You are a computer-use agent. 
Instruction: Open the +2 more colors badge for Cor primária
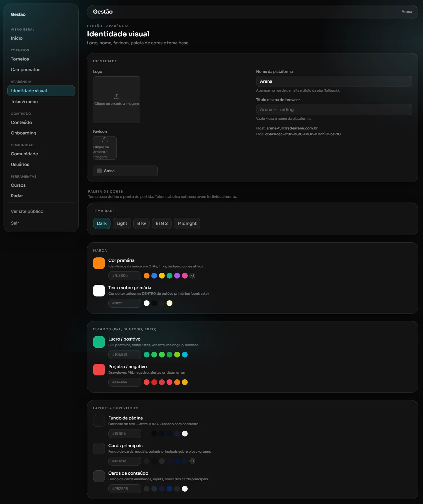tap(192, 276)
